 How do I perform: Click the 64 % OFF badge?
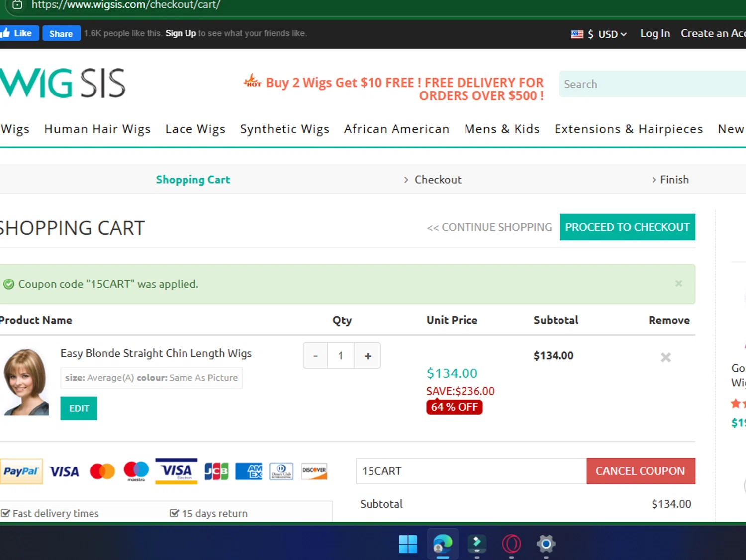click(454, 407)
